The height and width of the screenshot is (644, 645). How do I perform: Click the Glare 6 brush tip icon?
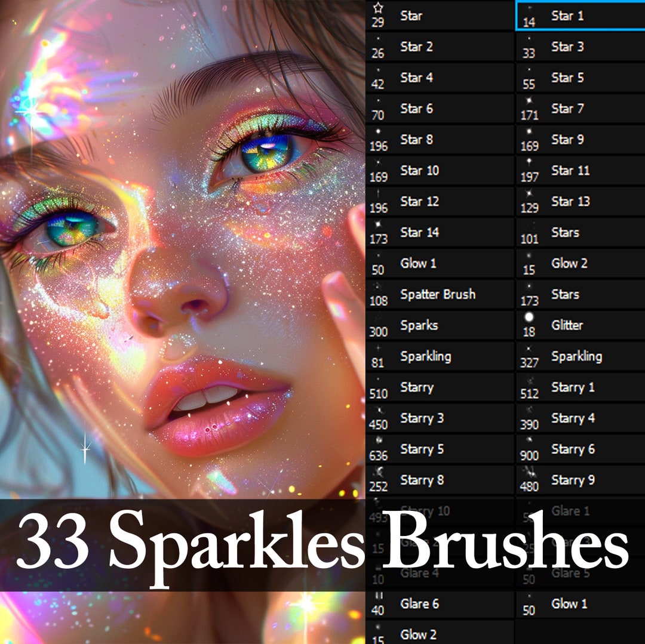click(x=377, y=601)
